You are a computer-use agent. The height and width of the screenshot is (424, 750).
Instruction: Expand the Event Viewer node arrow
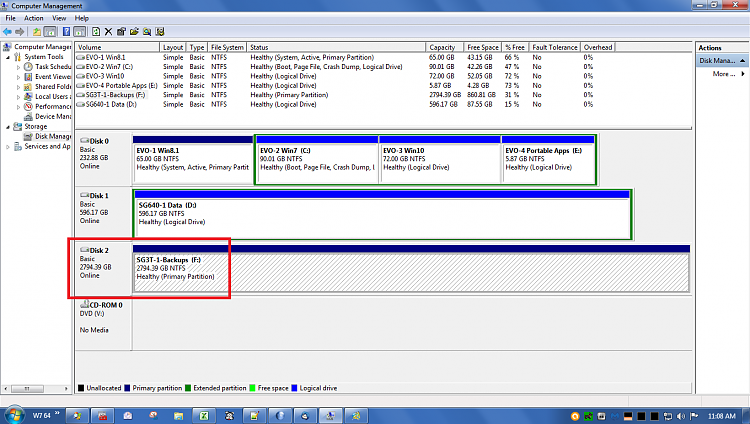tap(19, 77)
